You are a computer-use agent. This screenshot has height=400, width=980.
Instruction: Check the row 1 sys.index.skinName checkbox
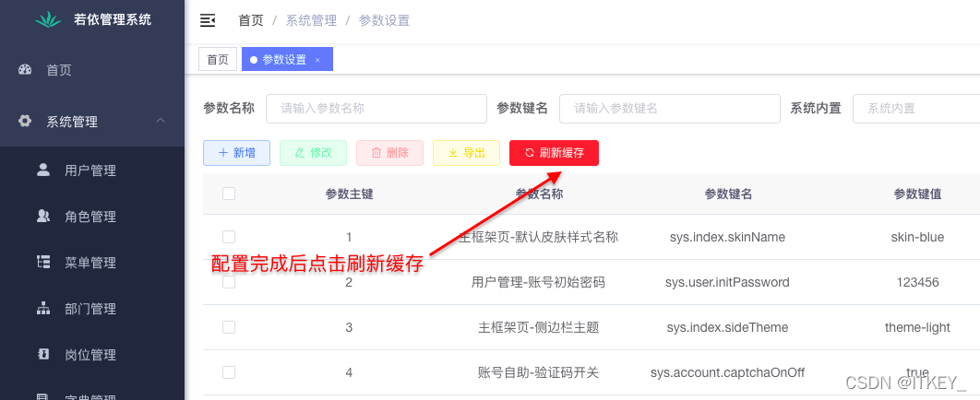pyautogui.click(x=229, y=237)
